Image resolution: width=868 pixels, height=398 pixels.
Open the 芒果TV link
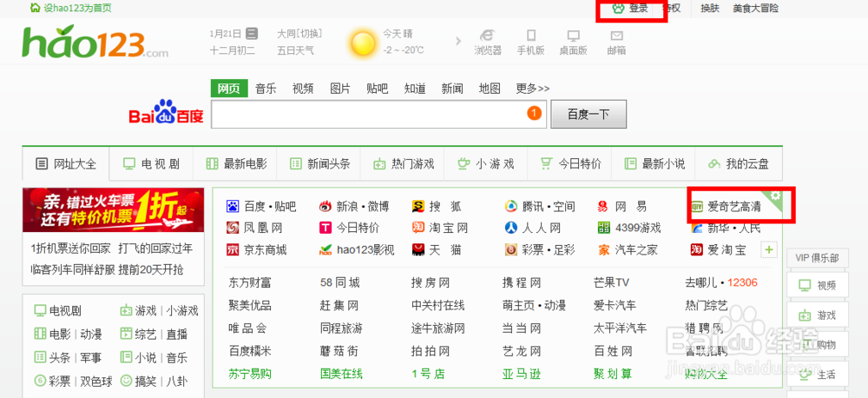pos(612,282)
